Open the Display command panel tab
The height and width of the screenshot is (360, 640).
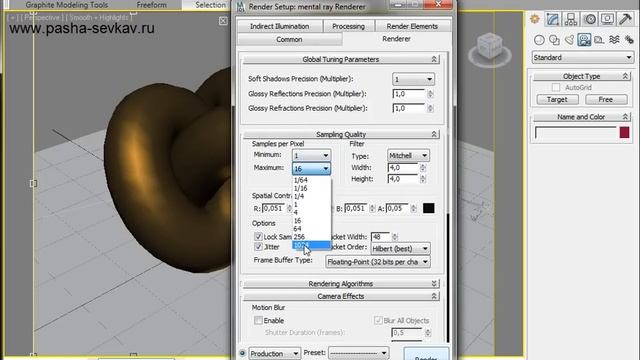pyautogui.click(x=607, y=19)
